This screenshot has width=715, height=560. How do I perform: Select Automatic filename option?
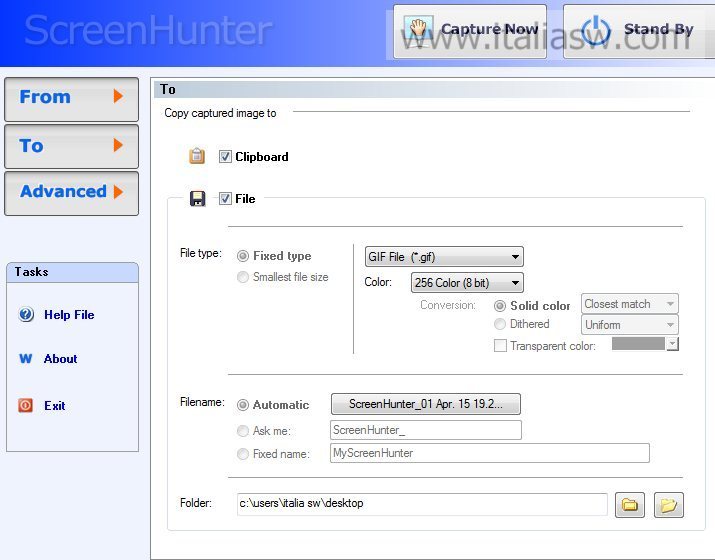(243, 405)
